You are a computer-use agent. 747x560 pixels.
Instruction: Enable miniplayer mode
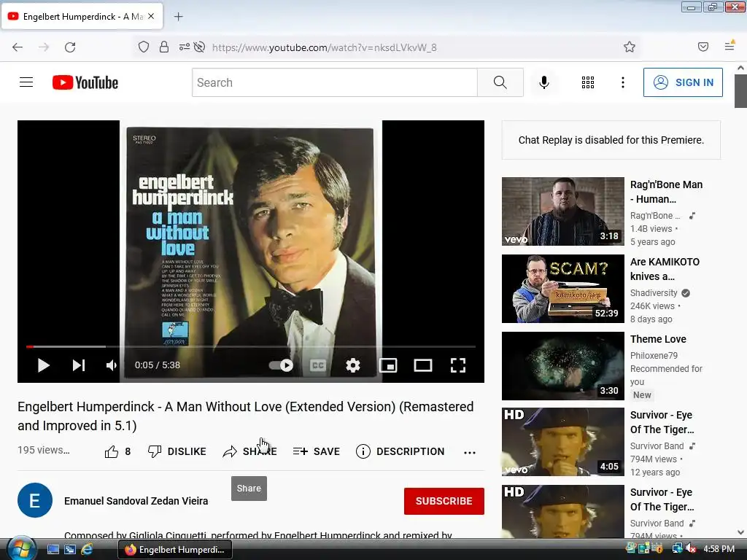point(388,365)
